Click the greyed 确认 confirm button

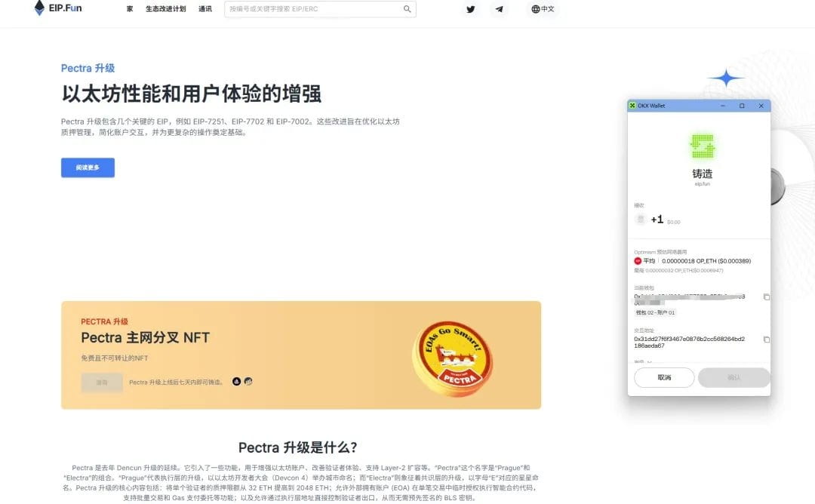pyautogui.click(x=734, y=378)
